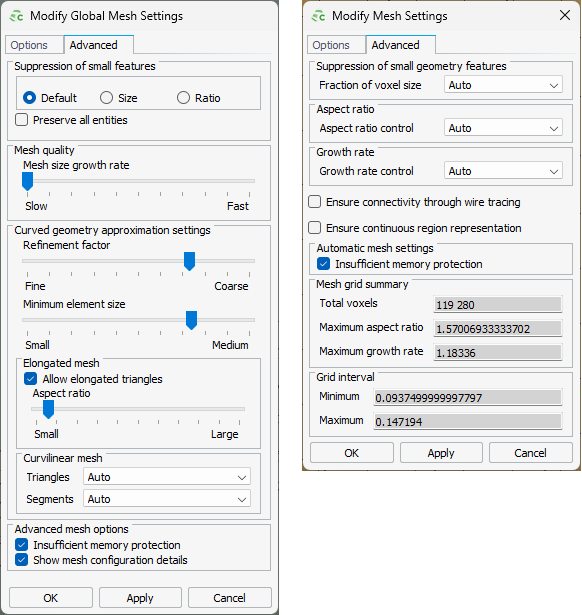Select the Ratio suppression radio button
This screenshot has height=615, width=582.
(183, 98)
